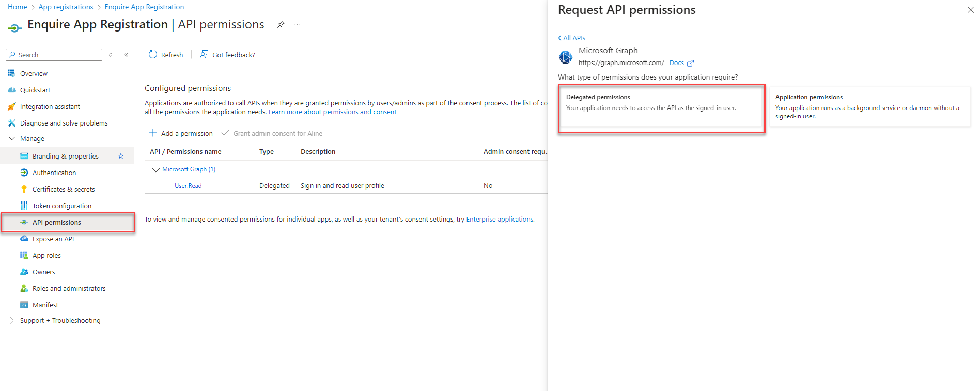This screenshot has height=391, width=980.
Task: Click the Certificates & secrets key icon
Action: click(x=24, y=189)
